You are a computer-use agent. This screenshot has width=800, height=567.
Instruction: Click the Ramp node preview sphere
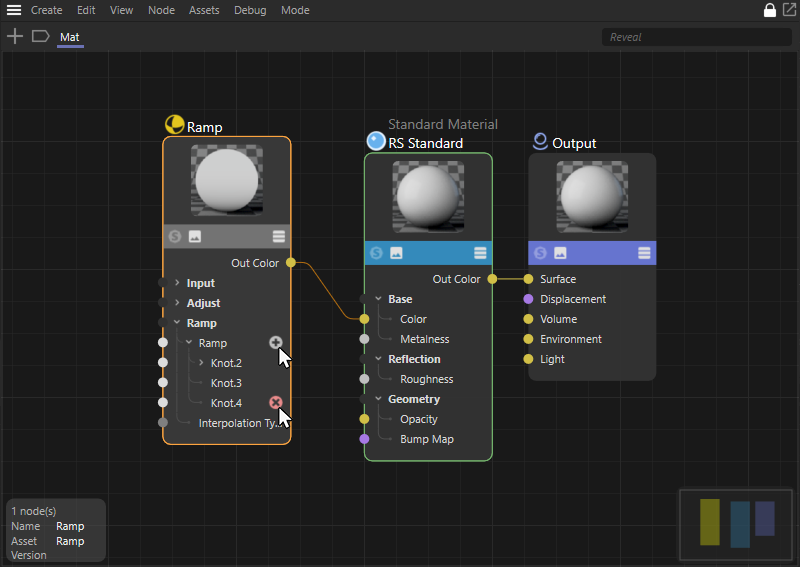(x=227, y=180)
